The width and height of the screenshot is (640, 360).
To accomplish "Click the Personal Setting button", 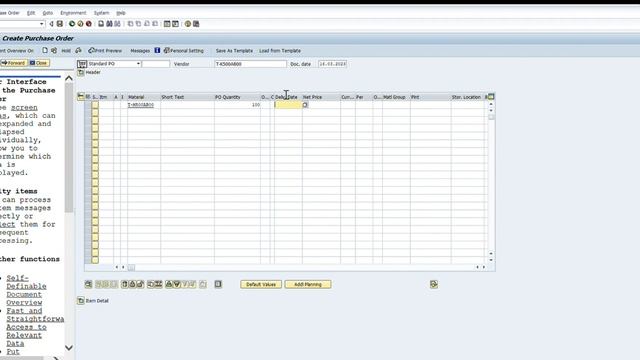I will coord(184,51).
